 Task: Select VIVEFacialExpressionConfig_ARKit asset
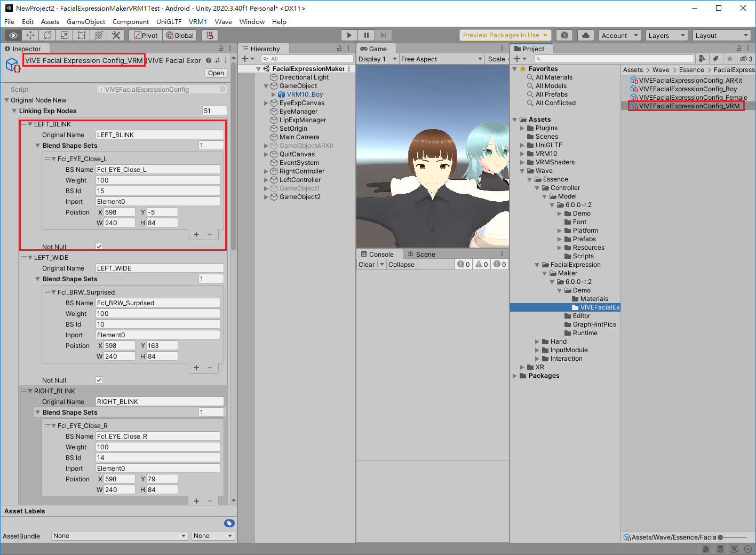(690, 81)
